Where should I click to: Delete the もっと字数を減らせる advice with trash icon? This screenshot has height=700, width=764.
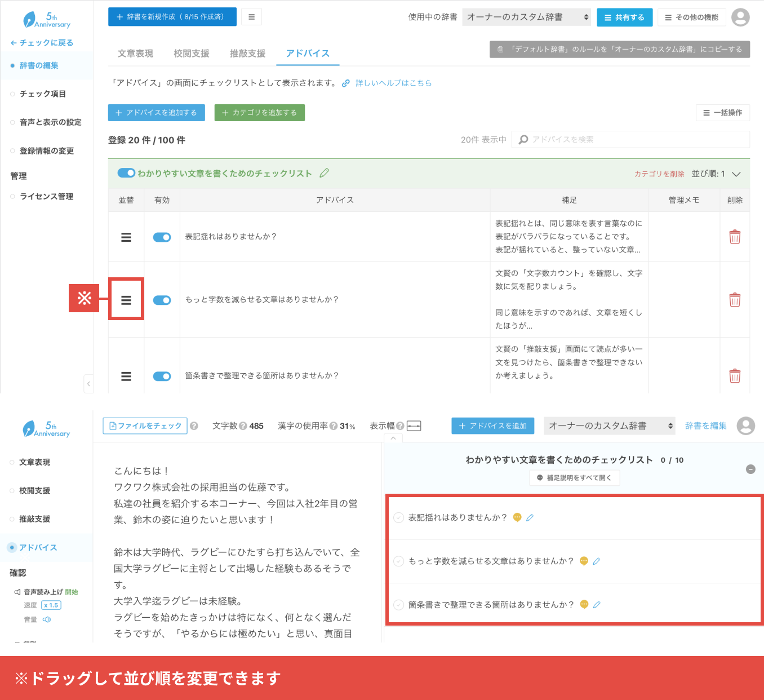(x=735, y=299)
